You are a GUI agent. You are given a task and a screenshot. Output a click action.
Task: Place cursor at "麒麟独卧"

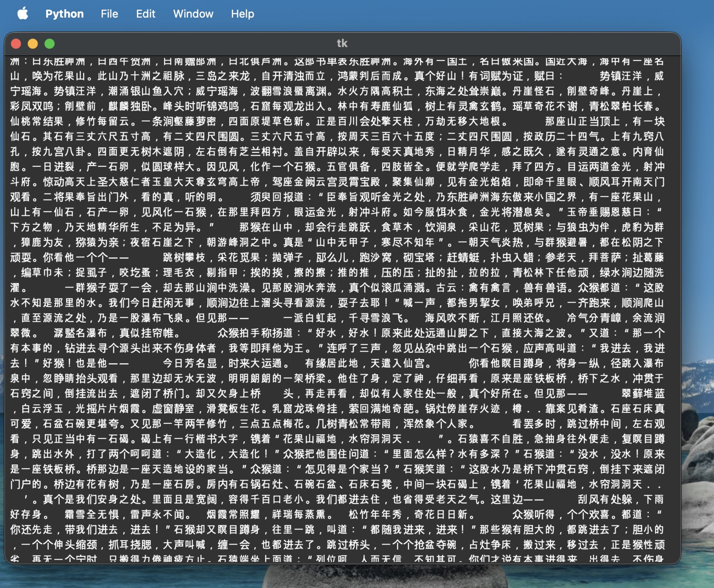click(130, 106)
